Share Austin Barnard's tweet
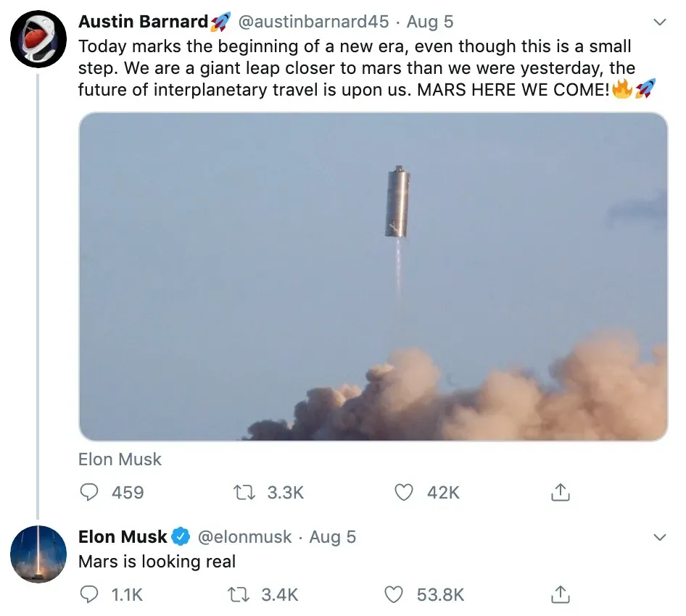This screenshot has width=686, height=616. [560, 493]
